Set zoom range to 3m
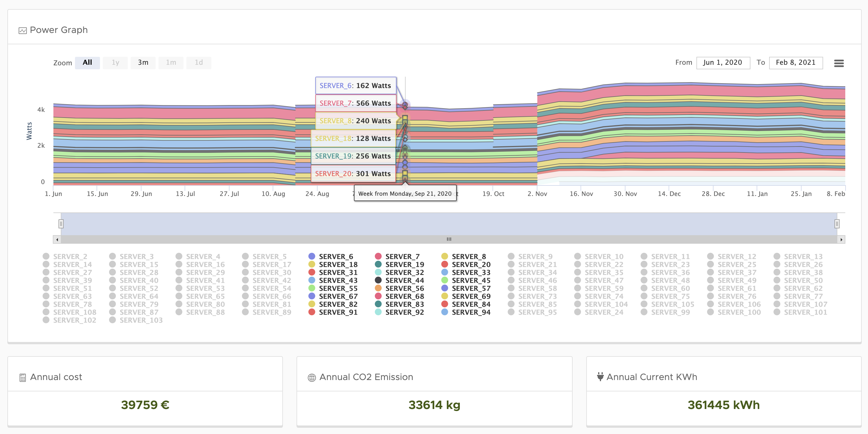This screenshot has width=868, height=434. pos(143,63)
